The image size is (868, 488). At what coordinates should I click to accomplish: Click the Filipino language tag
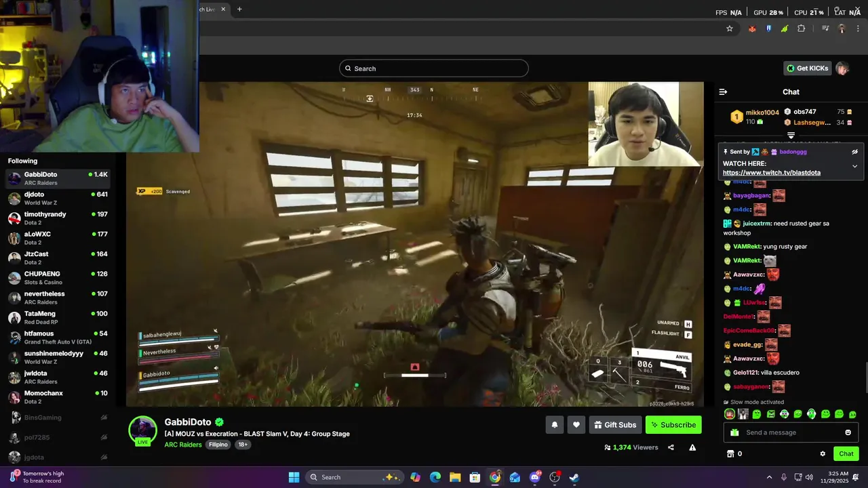pos(218,445)
